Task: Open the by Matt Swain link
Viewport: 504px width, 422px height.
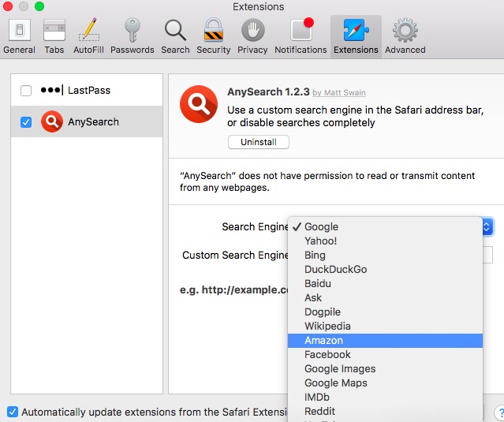Action: click(x=339, y=92)
